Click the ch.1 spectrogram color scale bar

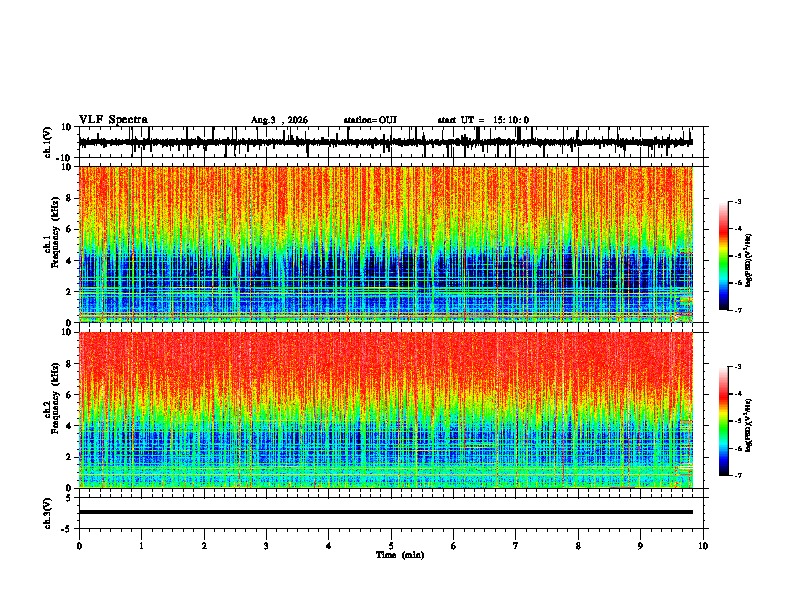[724, 256]
